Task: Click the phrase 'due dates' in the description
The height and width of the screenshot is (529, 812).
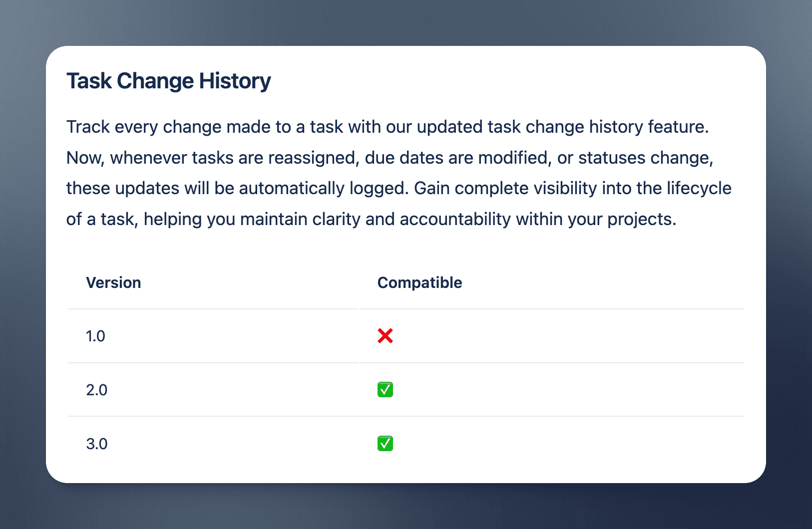Action: (x=404, y=158)
